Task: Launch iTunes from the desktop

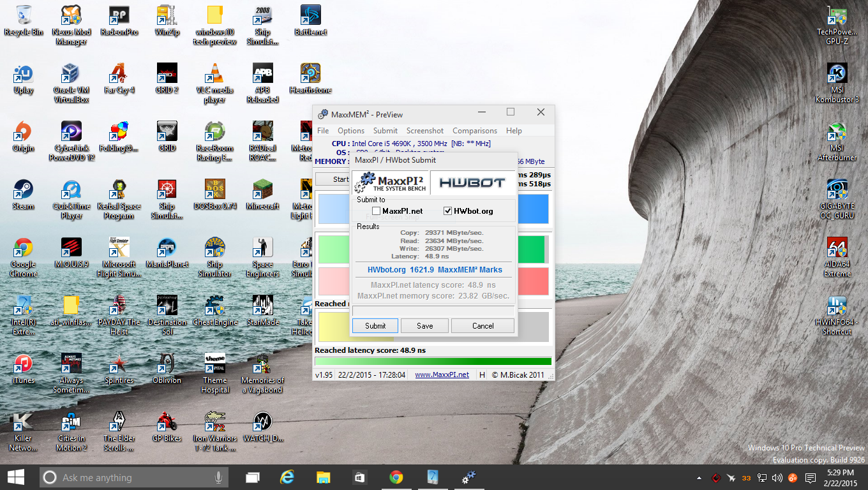Action: click(24, 369)
